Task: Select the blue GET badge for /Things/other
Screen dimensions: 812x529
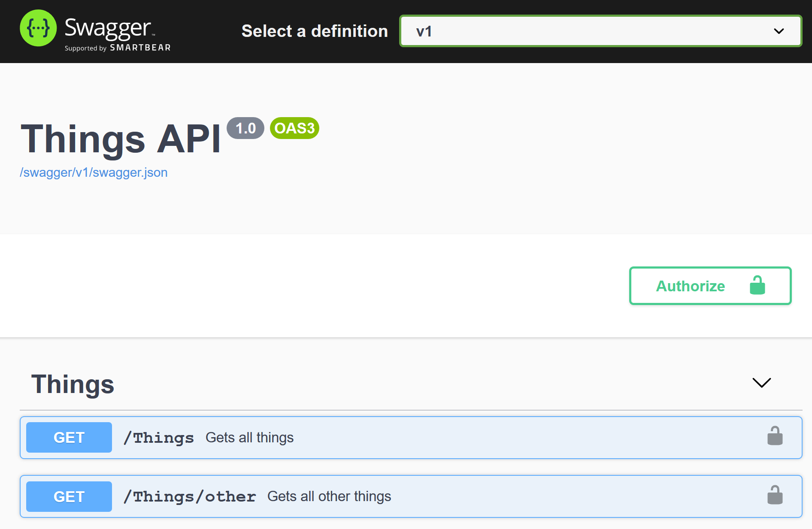Action: pos(69,496)
